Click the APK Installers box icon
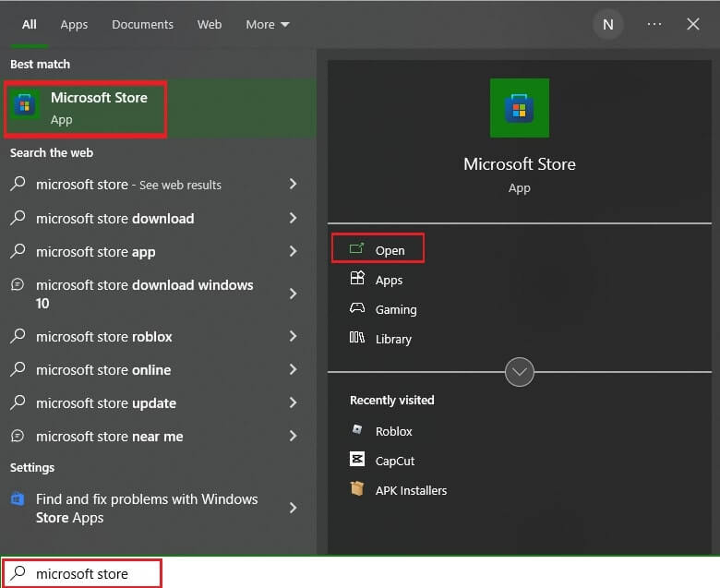 pos(357,488)
